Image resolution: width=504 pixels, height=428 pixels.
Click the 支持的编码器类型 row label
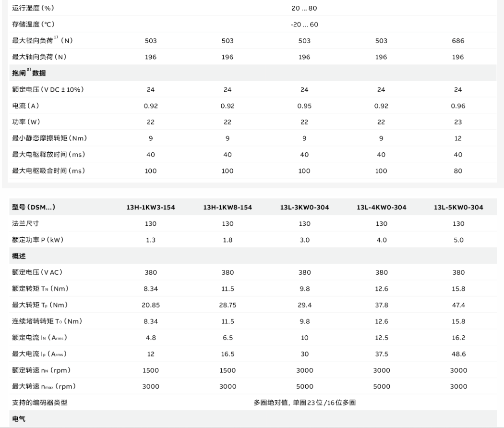tap(39, 402)
